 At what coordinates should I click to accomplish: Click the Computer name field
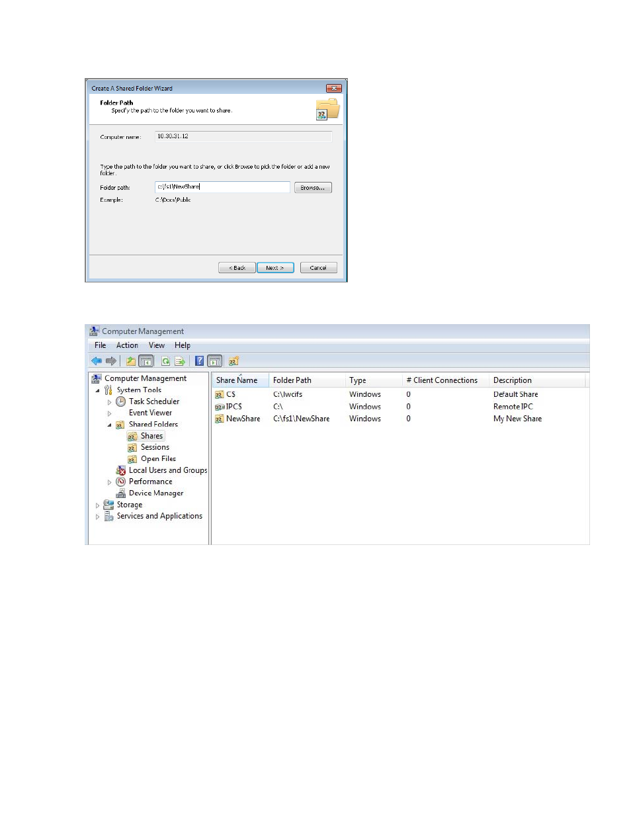(x=243, y=136)
